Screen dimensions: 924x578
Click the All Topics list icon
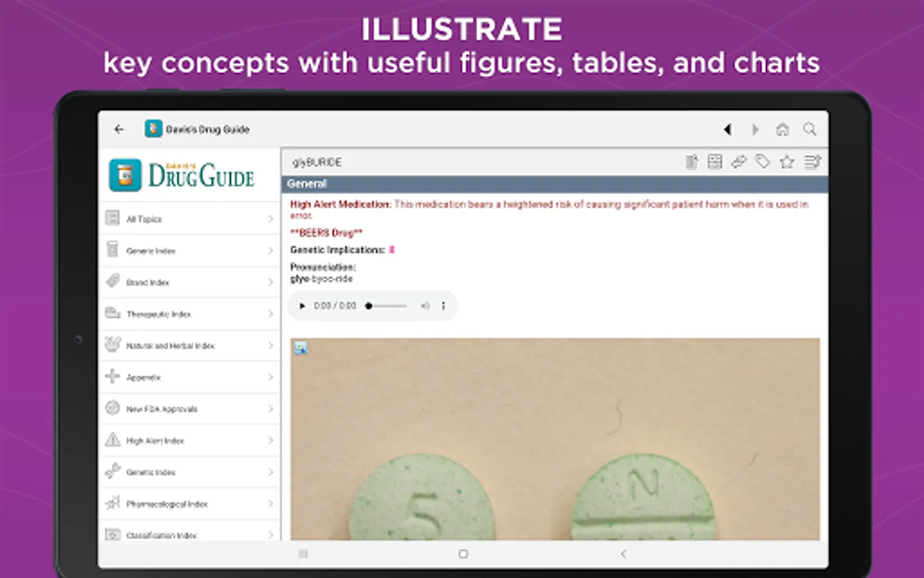(112, 218)
